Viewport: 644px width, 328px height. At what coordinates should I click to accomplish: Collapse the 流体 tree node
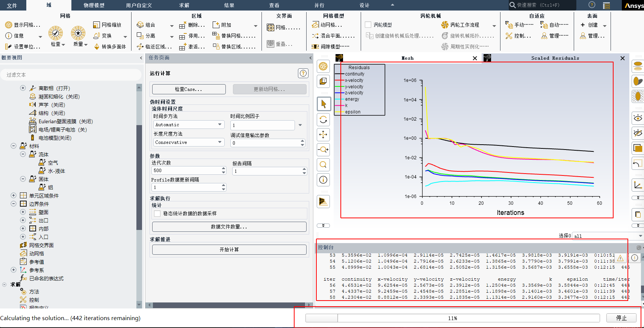23,154
